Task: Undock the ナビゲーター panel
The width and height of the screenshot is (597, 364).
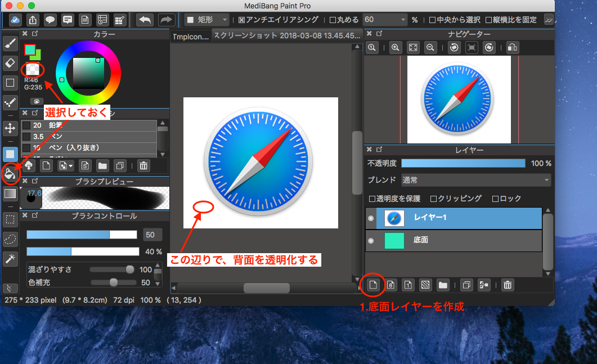Action: coord(379,34)
